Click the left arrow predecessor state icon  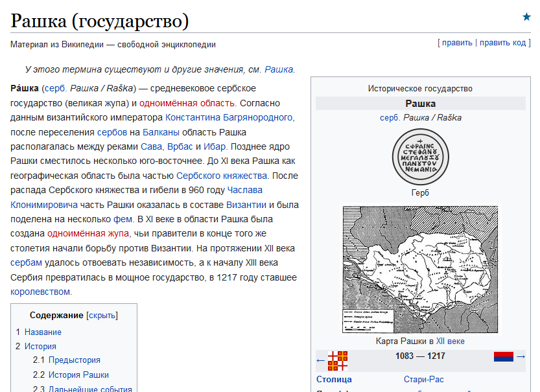(x=321, y=360)
